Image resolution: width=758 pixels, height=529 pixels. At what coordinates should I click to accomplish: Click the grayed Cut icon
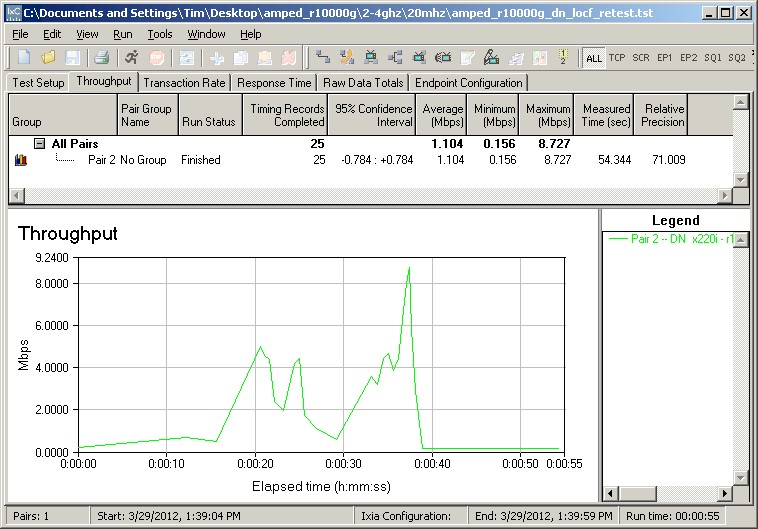[217, 58]
